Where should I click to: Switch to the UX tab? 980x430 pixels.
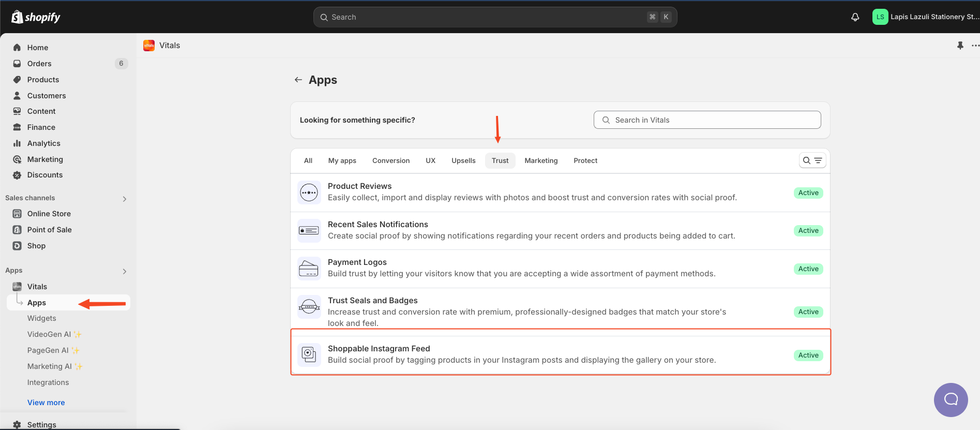(431, 160)
